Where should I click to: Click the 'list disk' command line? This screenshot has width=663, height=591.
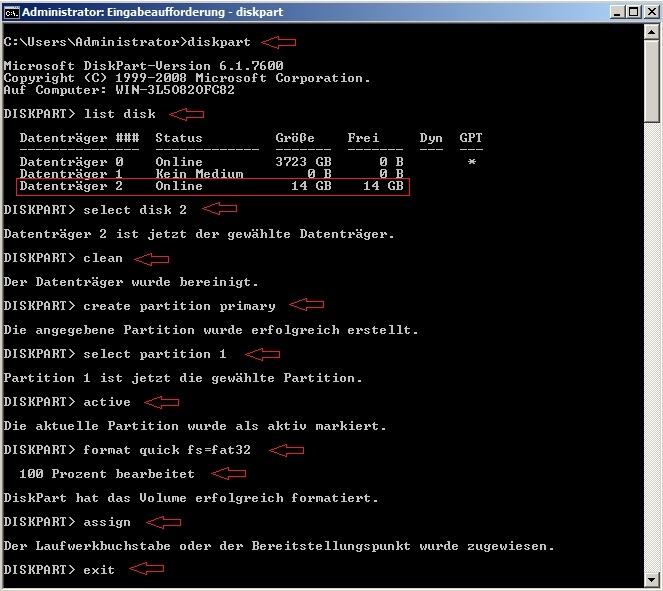(80, 114)
